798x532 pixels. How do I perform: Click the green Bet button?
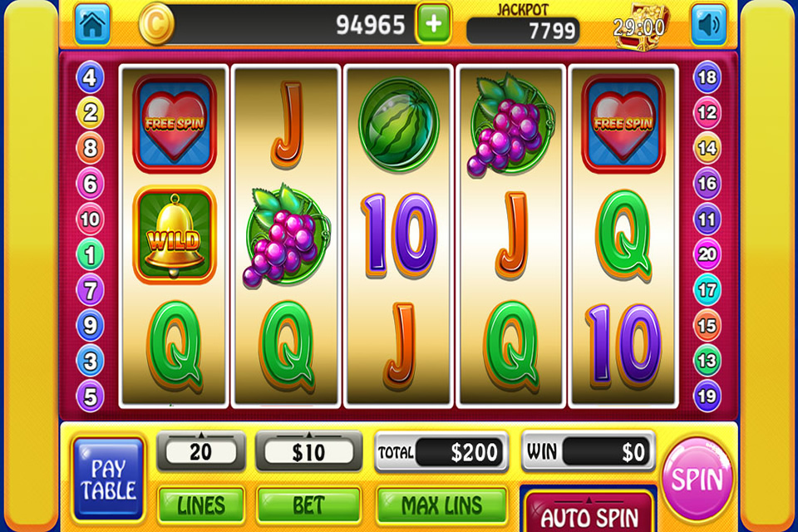point(309,505)
